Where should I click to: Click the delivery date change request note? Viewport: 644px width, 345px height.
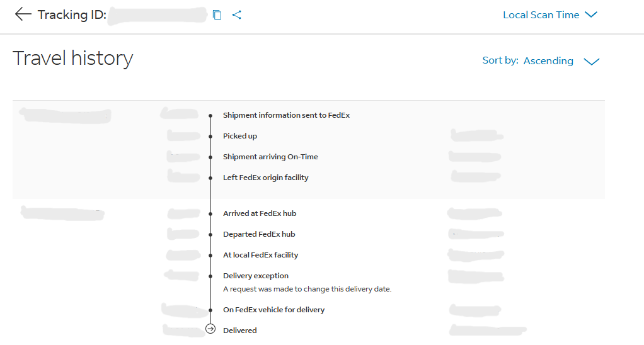(x=307, y=289)
